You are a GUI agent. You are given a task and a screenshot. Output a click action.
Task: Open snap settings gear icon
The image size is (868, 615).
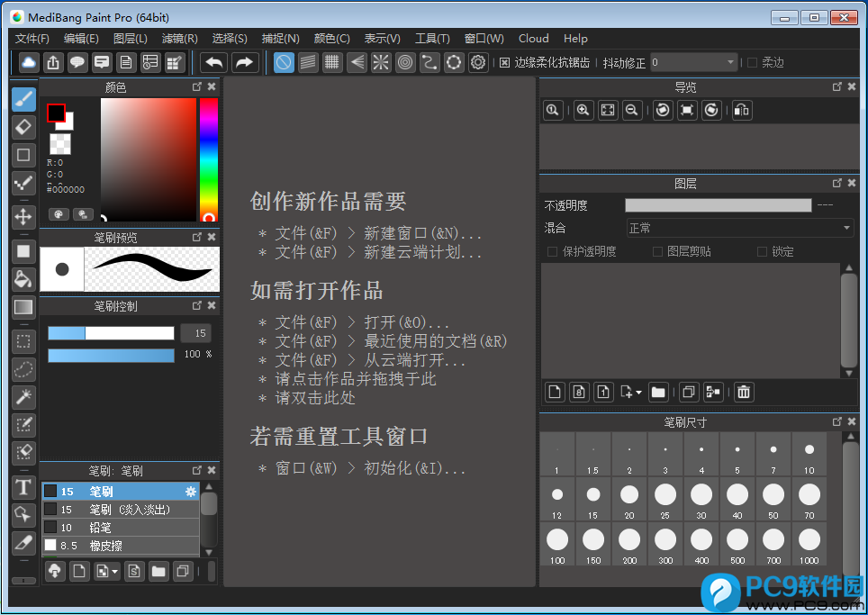point(478,62)
